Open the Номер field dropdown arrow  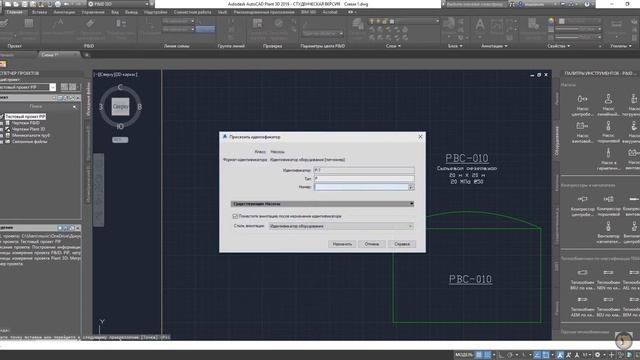[411, 187]
